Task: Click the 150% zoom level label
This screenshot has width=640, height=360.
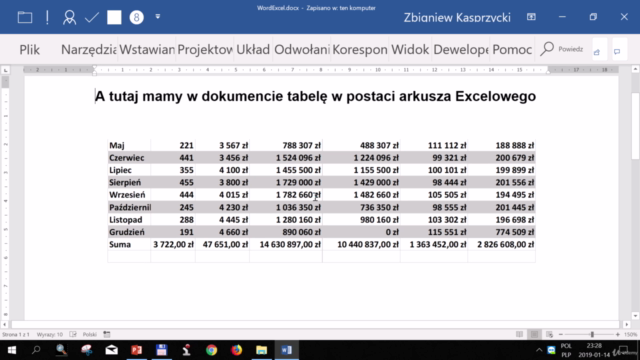Action: tap(631, 334)
